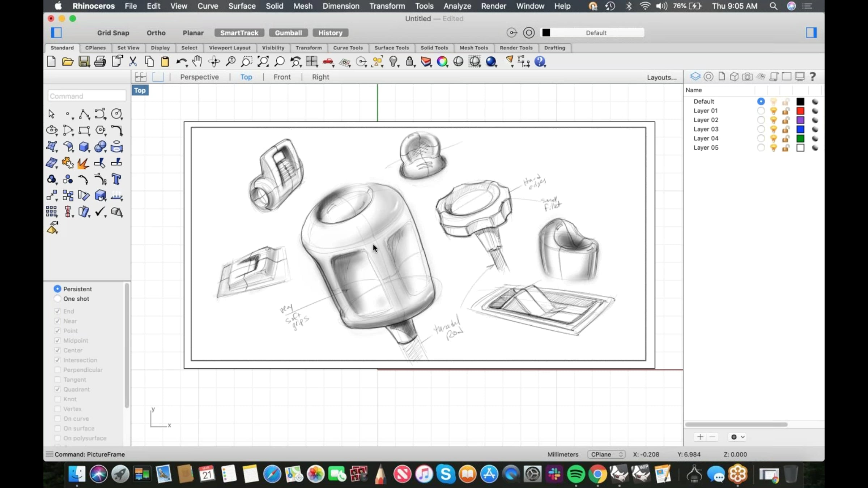The image size is (868, 488).
Task: Pick the Rectangle tool in left palette
Action: 84,130
